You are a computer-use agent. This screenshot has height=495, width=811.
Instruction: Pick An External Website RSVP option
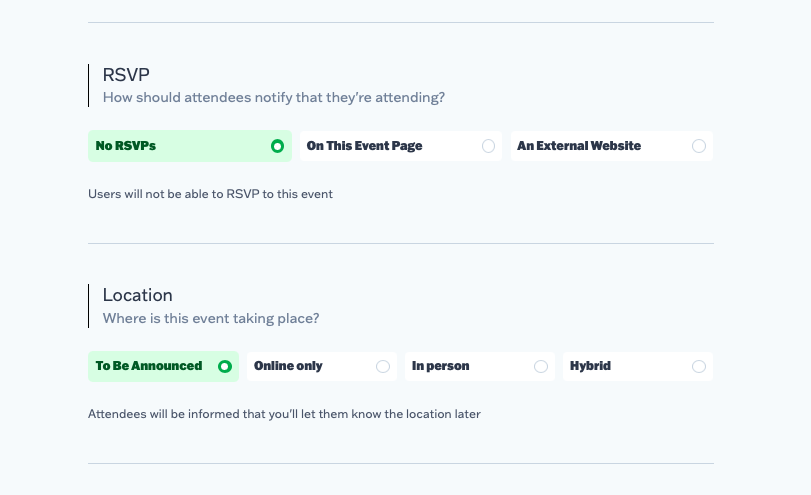[x=579, y=146]
